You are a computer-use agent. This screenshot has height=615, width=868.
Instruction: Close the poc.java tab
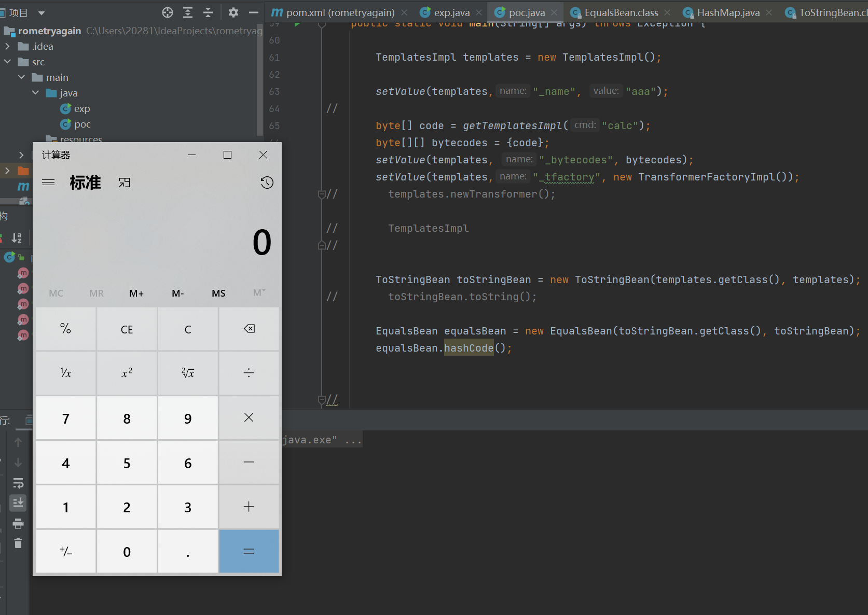pos(554,12)
